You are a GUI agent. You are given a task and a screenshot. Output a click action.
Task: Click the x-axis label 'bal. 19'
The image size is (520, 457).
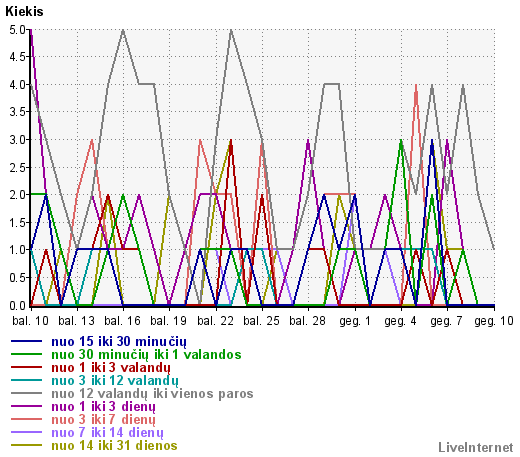(x=168, y=321)
